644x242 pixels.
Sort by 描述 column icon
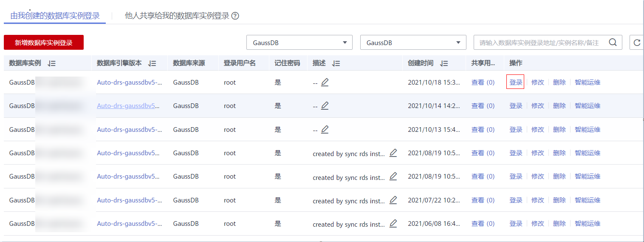[336, 63]
